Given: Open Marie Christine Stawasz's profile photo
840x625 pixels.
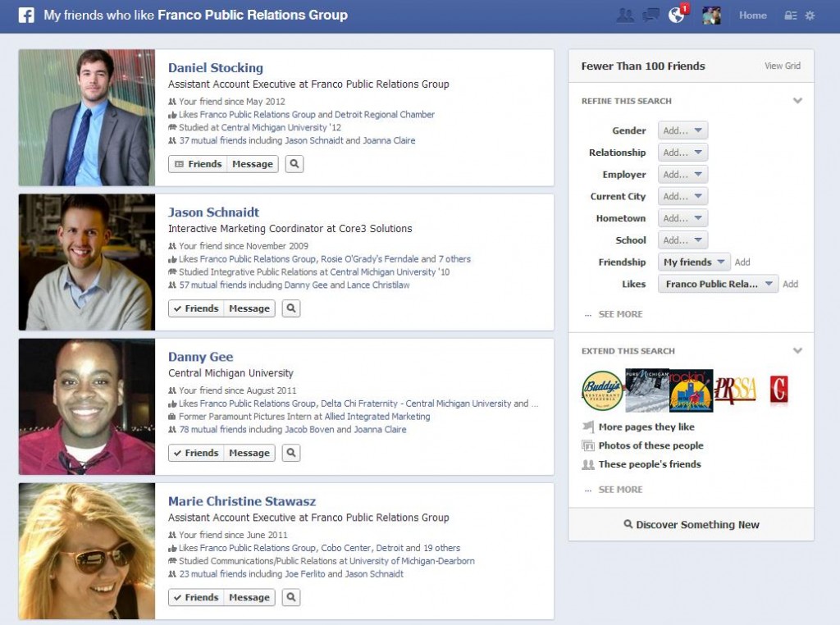Looking at the screenshot, I should (87, 552).
